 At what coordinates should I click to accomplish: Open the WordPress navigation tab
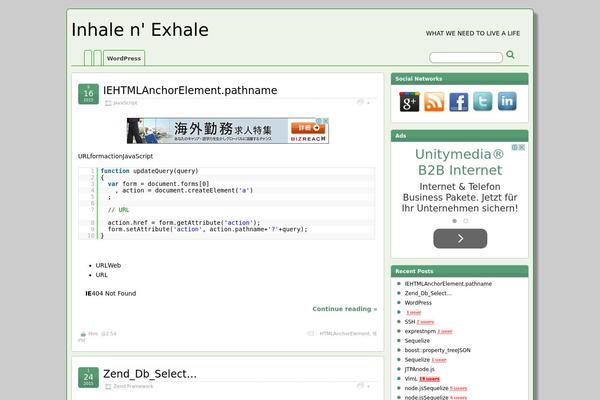tap(124, 58)
